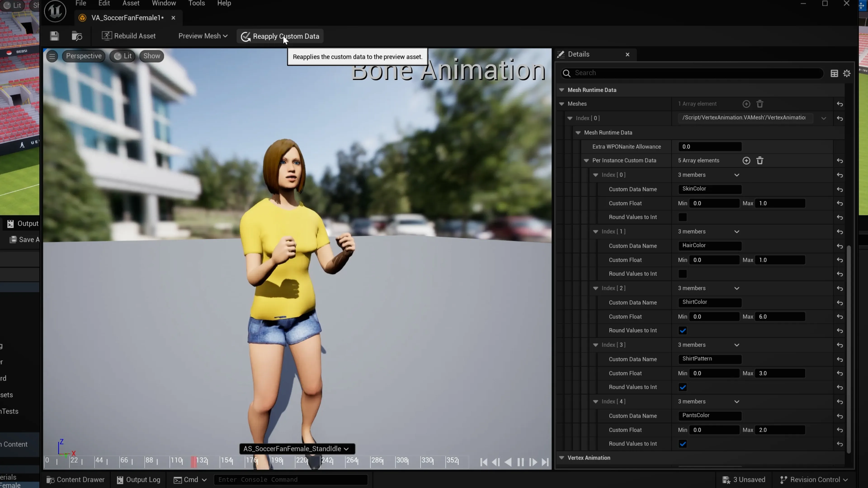This screenshot has height=488, width=868.
Task: Expand the Vertex Animation section
Action: pyautogui.click(x=562, y=458)
